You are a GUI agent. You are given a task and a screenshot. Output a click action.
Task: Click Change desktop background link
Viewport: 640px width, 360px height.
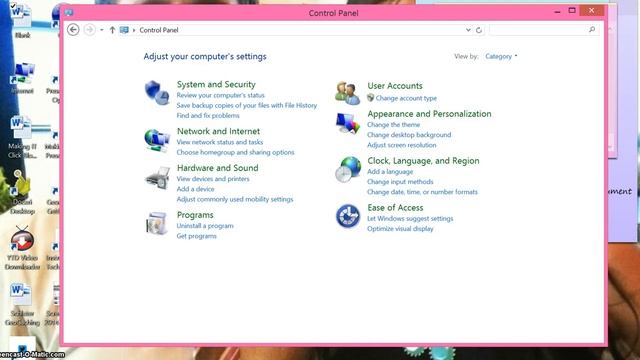(x=409, y=135)
